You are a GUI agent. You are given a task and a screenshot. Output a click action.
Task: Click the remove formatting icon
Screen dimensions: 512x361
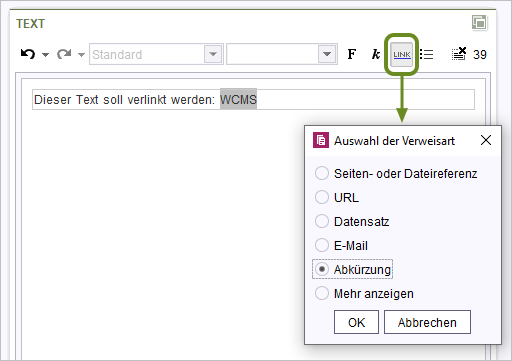click(459, 54)
